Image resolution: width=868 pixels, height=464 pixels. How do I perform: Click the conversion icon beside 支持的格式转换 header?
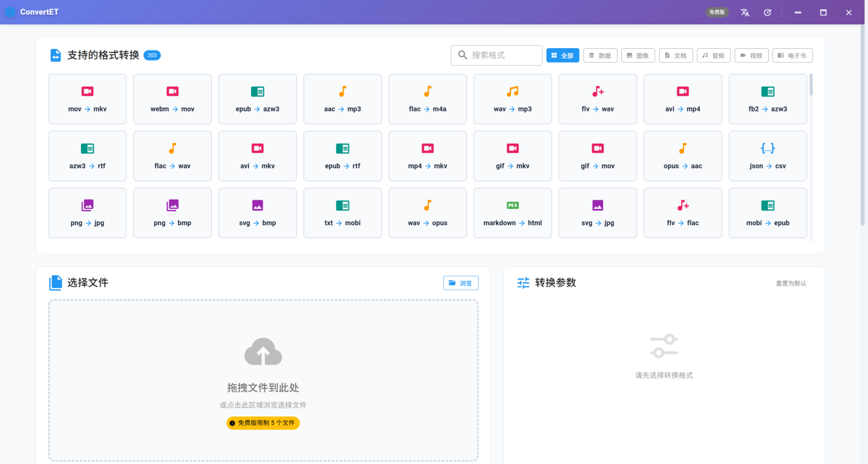click(x=56, y=55)
